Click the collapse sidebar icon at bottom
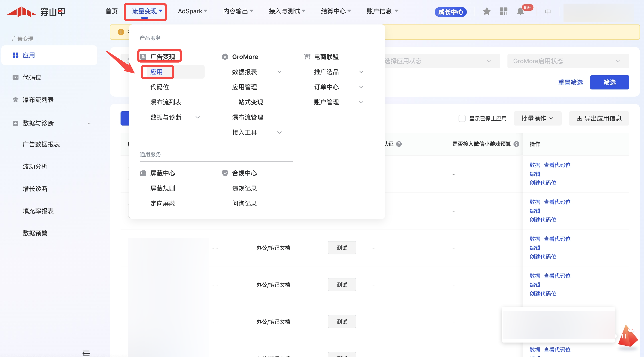The image size is (644, 357). (86, 353)
